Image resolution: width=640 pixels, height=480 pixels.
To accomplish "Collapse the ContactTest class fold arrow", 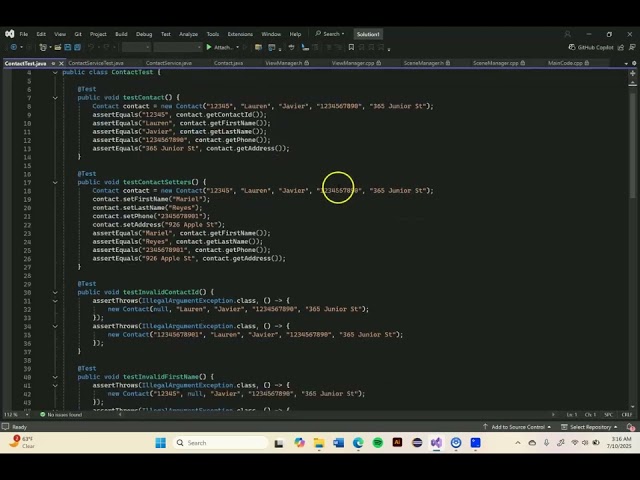I will tap(55, 72).
